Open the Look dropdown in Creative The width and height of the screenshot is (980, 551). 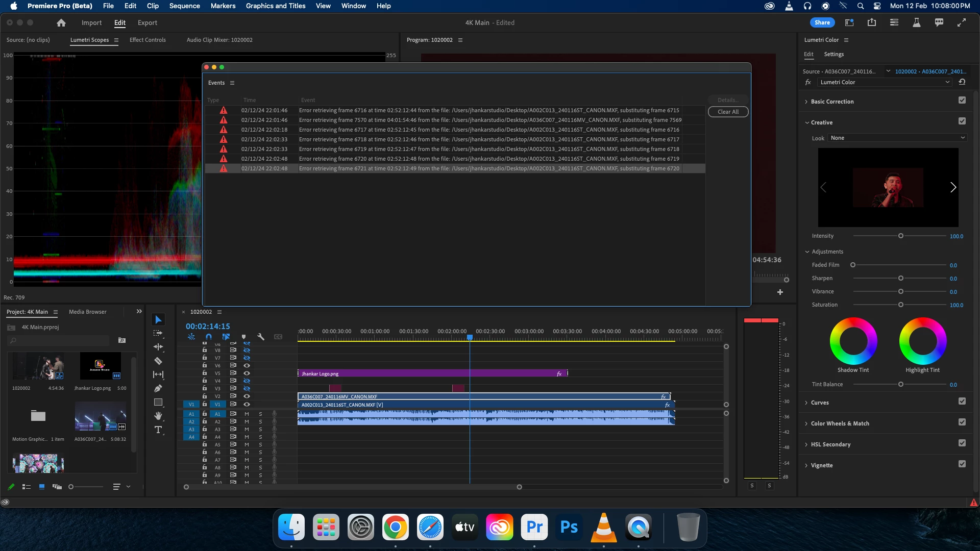pos(897,138)
